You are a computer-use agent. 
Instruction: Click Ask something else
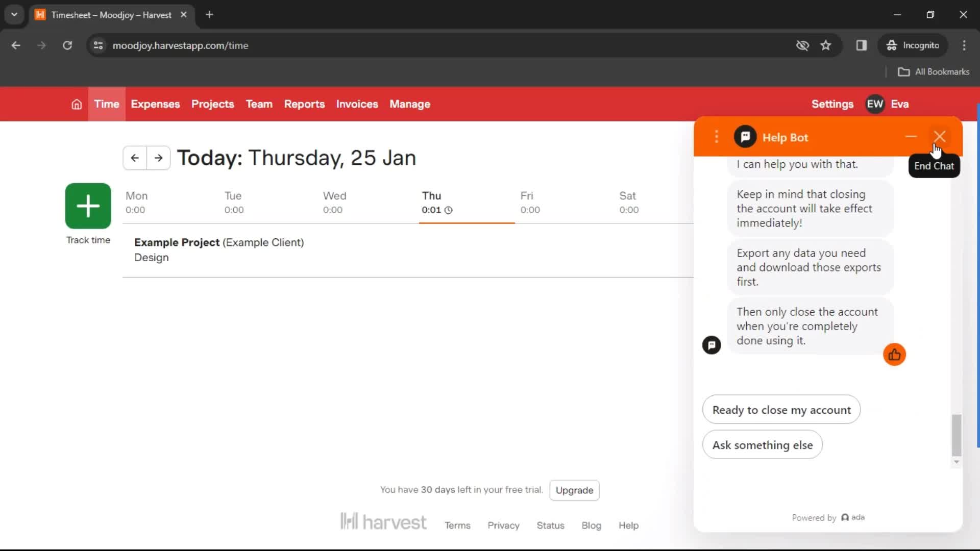(763, 445)
